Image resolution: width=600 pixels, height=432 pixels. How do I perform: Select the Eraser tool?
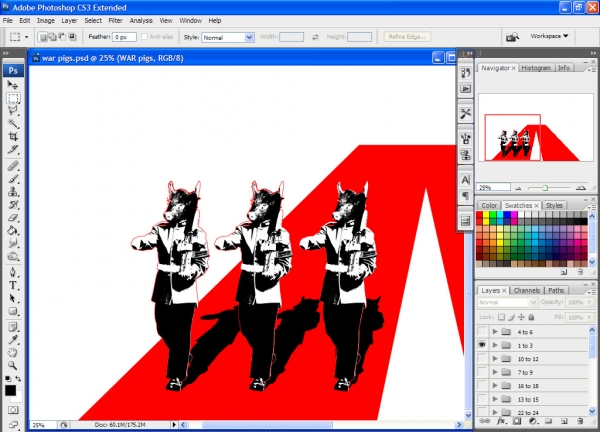click(13, 217)
